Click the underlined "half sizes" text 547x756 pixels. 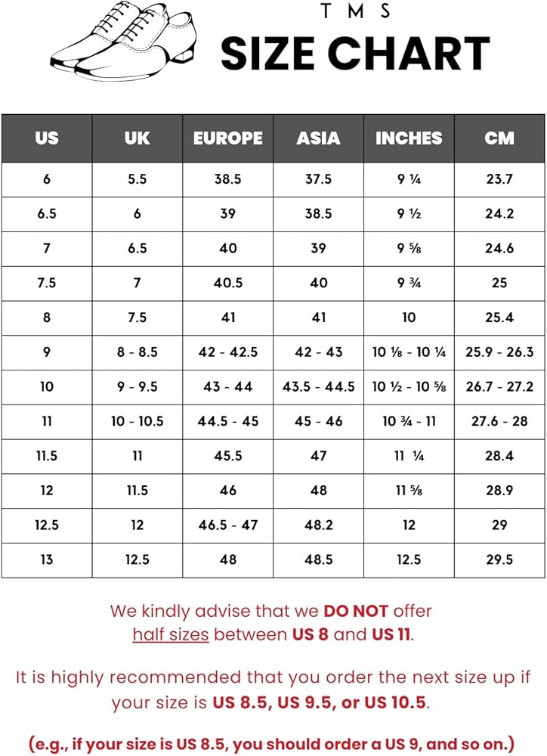tap(171, 634)
